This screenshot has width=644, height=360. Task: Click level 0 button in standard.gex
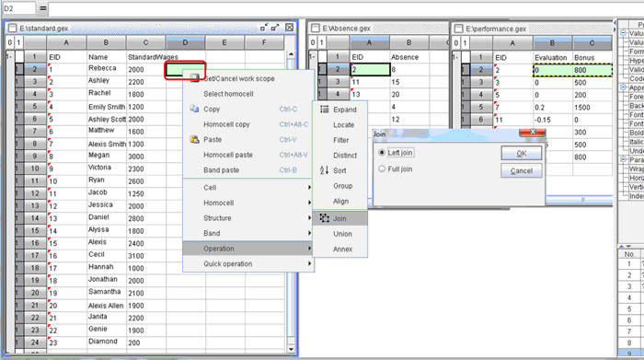coord(10,42)
